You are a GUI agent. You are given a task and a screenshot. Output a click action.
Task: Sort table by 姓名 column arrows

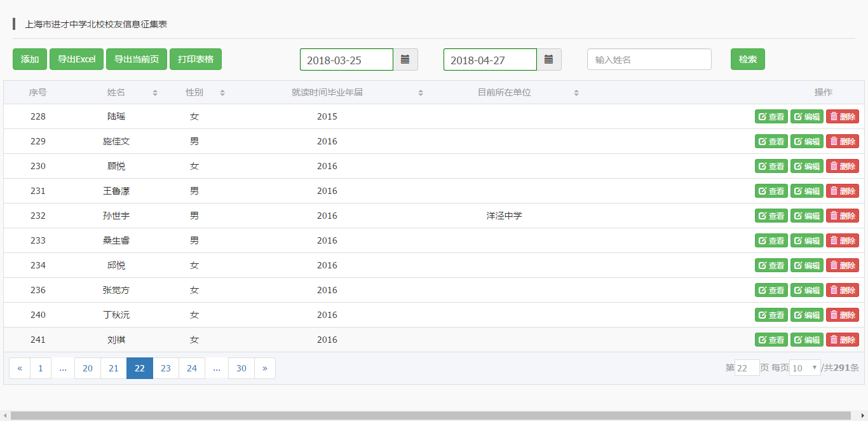point(155,93)
